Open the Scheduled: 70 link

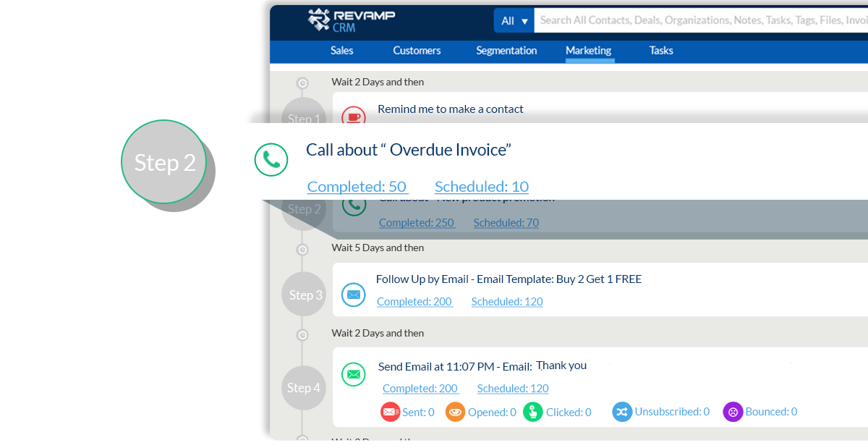[506, 223]
